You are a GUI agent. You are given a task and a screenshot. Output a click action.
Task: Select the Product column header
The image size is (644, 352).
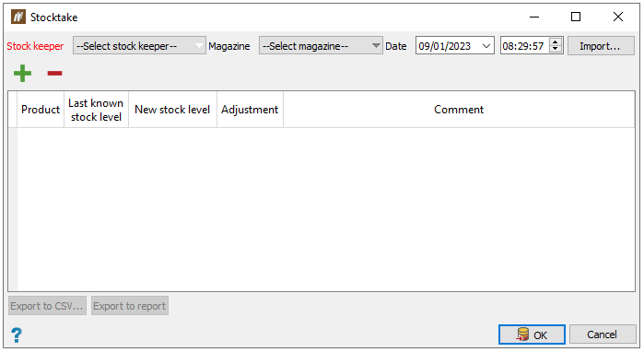[x=41, y=110]
